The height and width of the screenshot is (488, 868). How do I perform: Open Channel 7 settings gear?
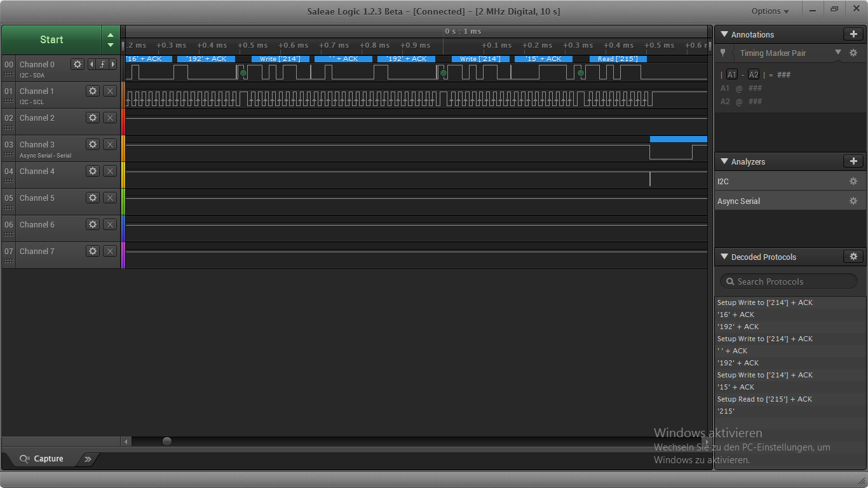[x=93, y=251]
